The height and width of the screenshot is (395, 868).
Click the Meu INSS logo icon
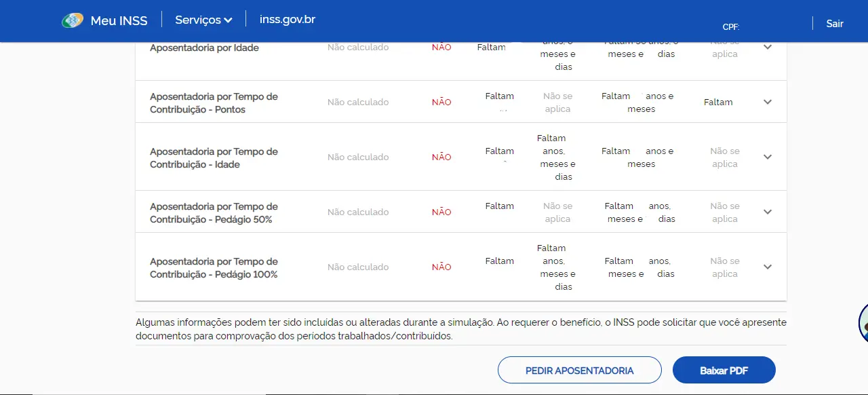coord(73,20)
